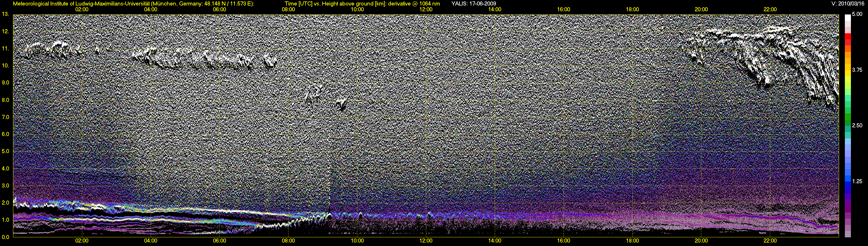Screen dimensions: 868x246
Task: Click the 14:00 label on the bottom time axis
Action: [495, 241]
